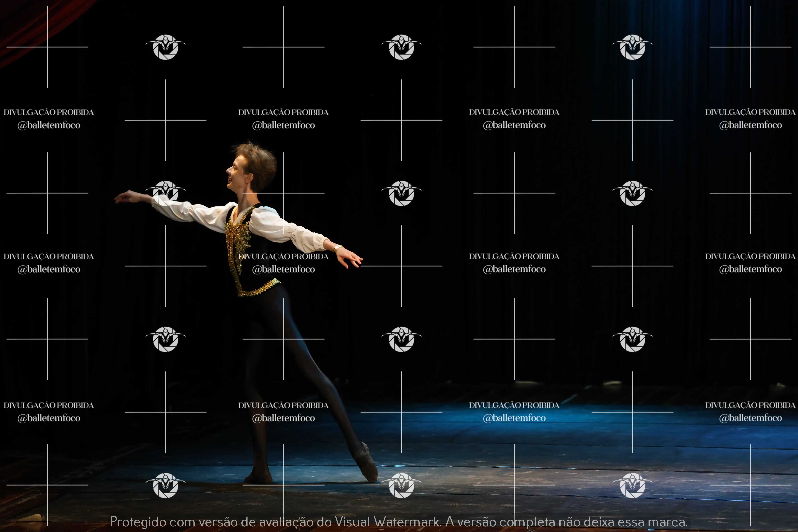The width and height of the screenshot is (798, 532).
Task: Click the crosshair mark overlapping the dancer's thighs
Action: [x=284, y=339]
